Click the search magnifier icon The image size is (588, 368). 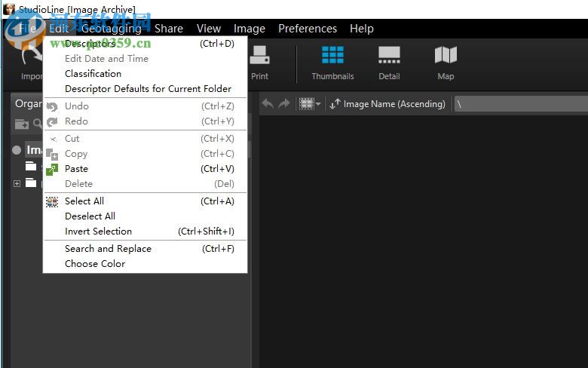coord(38,124)
